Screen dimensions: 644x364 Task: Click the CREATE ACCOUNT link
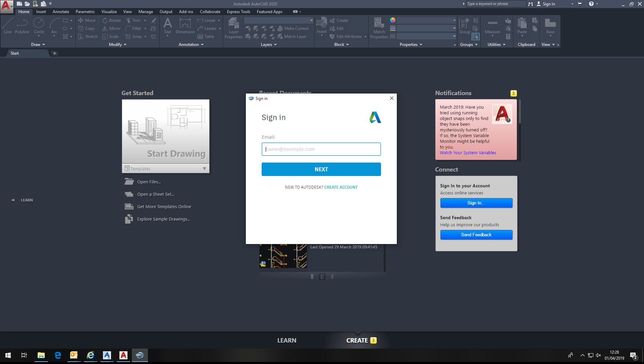tap(341, 187)
